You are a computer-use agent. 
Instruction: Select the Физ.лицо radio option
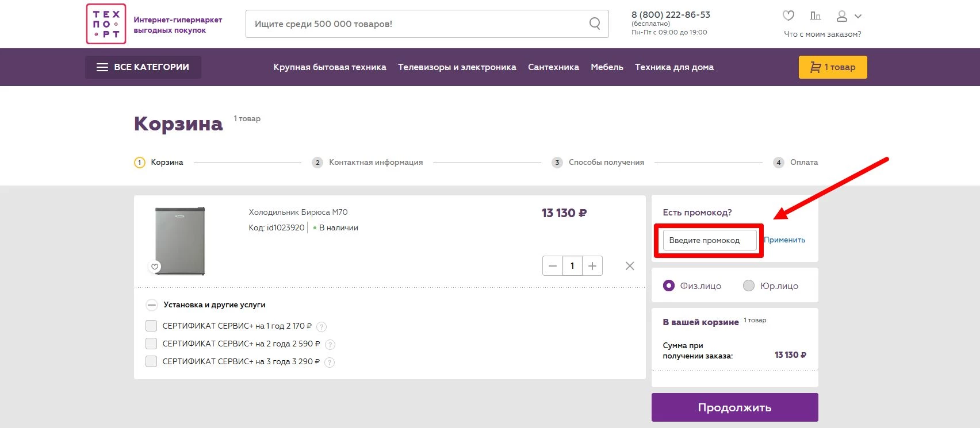pos(669,286)
